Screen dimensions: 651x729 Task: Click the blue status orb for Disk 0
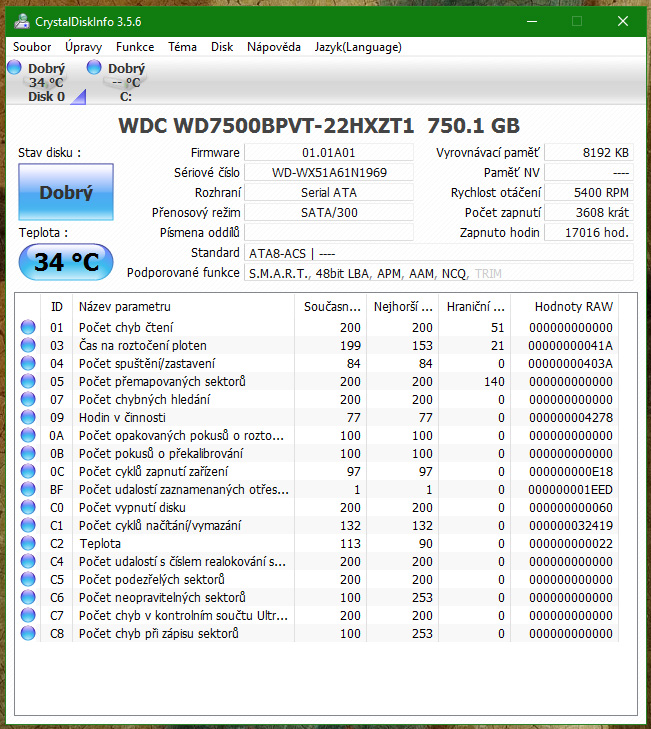[14, 67]
